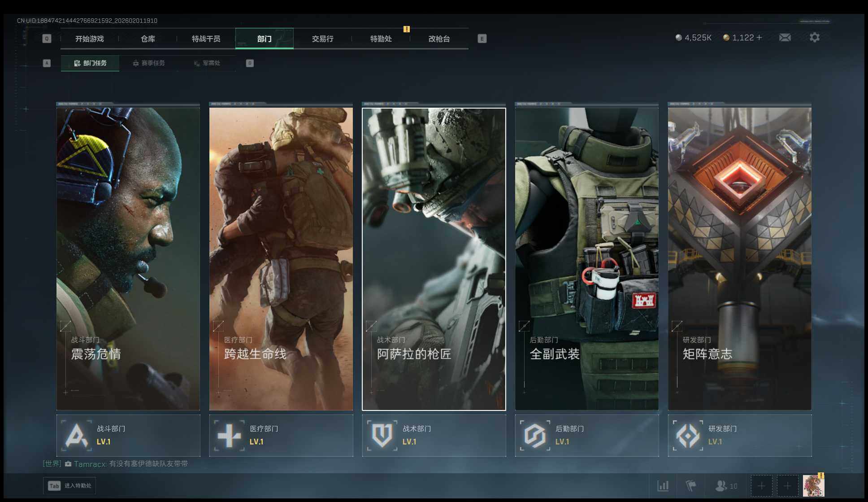Switch to the 改枪台 tab

pyautogui.click(x=439, y=39)
